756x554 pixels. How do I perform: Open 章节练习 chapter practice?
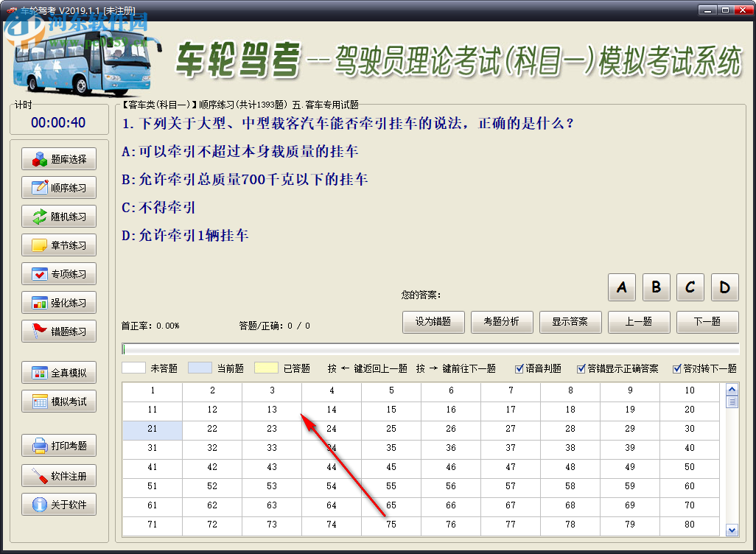(x=59, y=245)
